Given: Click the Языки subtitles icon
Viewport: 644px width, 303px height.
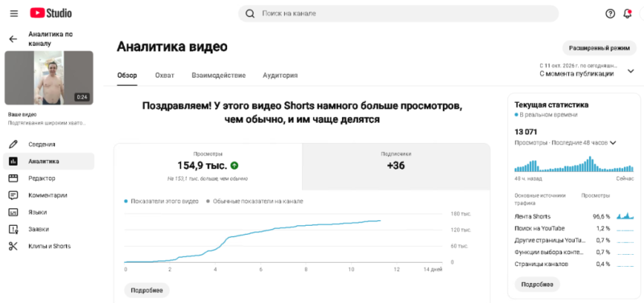Looking at the screenshot, I should (x=13, y=212).
